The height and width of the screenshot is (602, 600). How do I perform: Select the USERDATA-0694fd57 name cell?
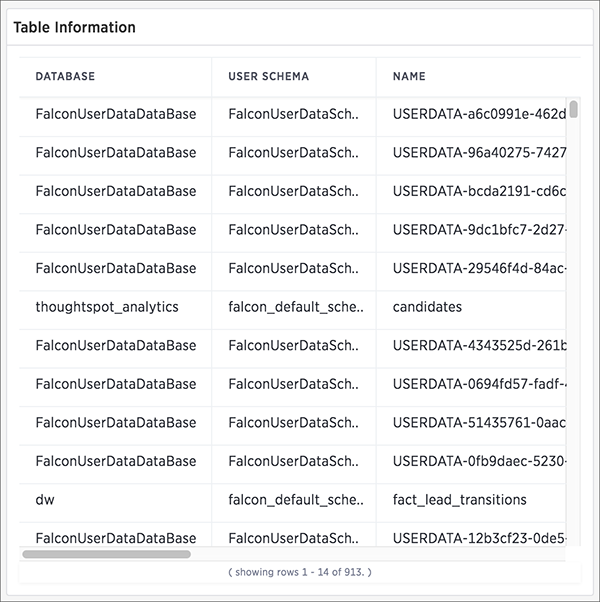click(479, 384)
